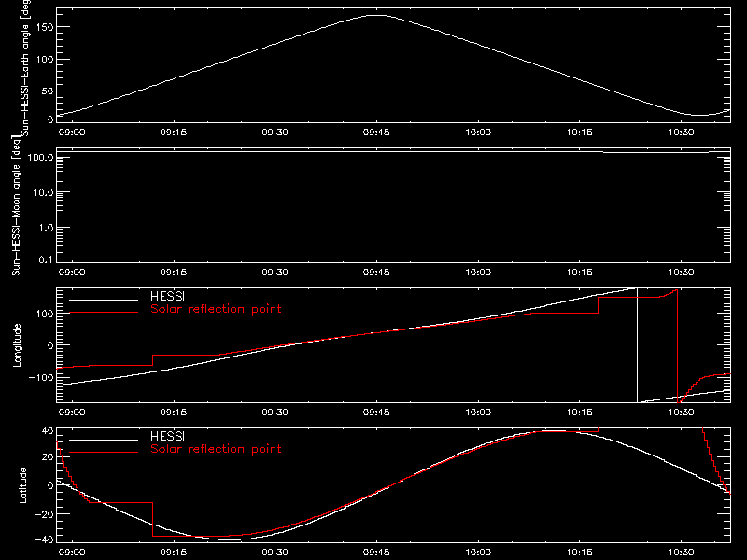Click 10:30 tick under Longitude plot
The image size is (747, 560).
coord(681,412)
